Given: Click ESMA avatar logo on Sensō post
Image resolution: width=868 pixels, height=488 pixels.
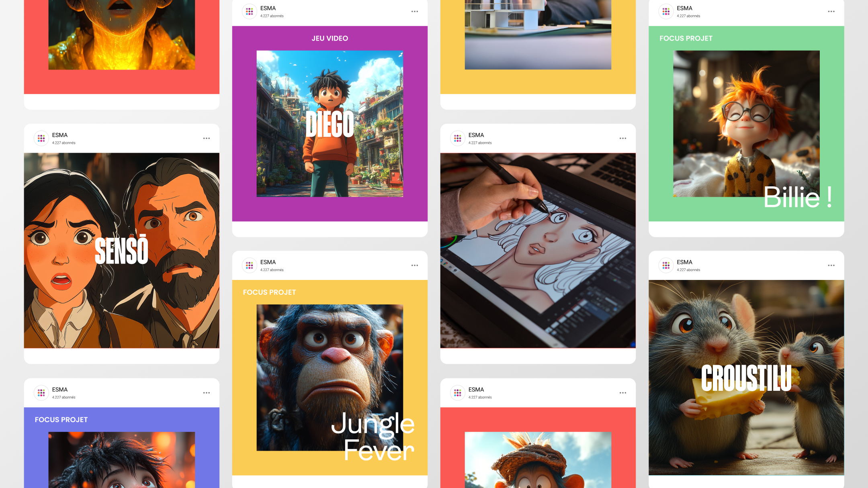Looking at the screenshot, I should [x=41, y=138].
